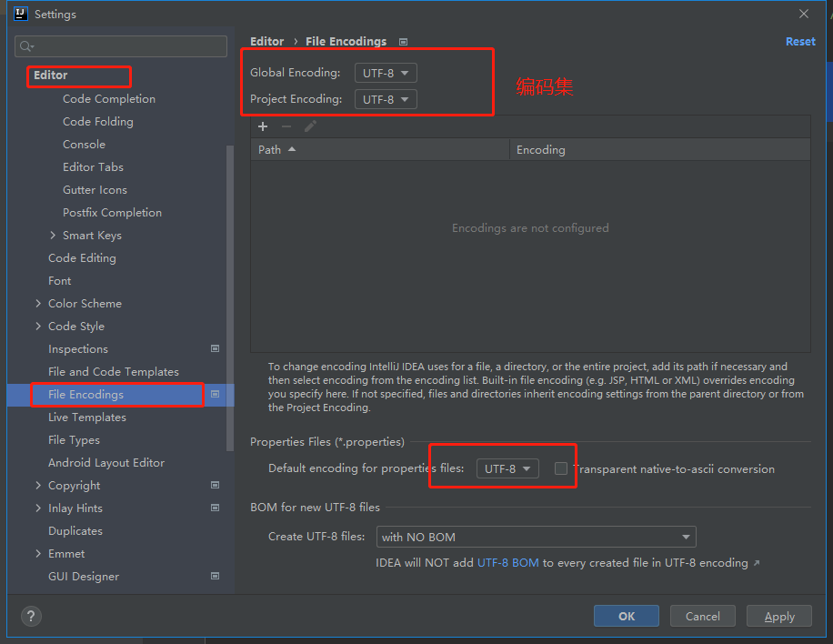Select Color Scheme label in tree
Image resolution: width=833 pixels, height=644 pixels.
[85, 304]
